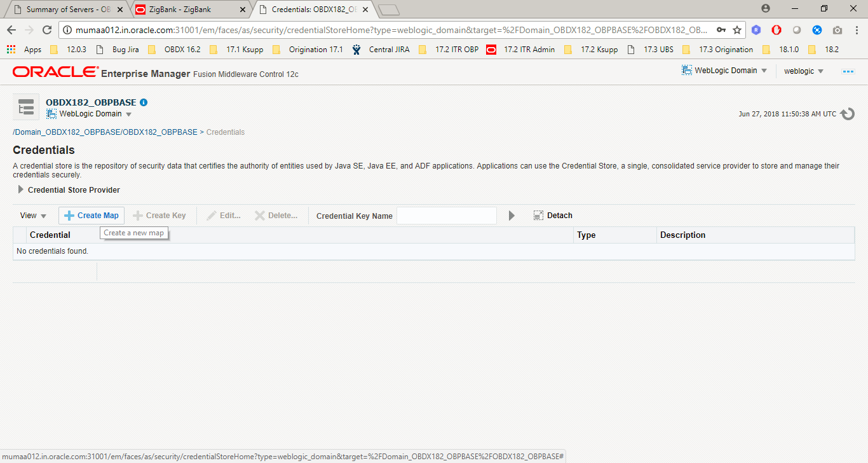The width and height of the screenshot is (868, 463).
Task: Open the 17.2 ITR Admin bookmark
Action: click(x=521, y=50)
